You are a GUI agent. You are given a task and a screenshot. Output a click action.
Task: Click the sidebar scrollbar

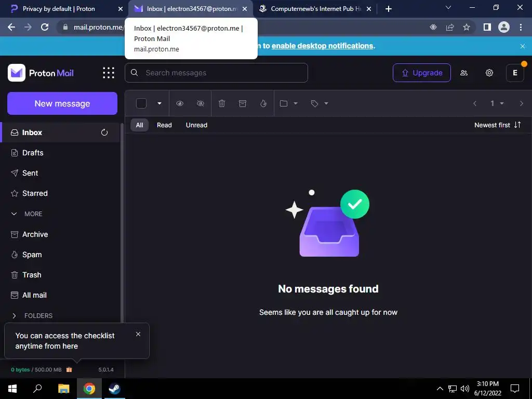122,222
